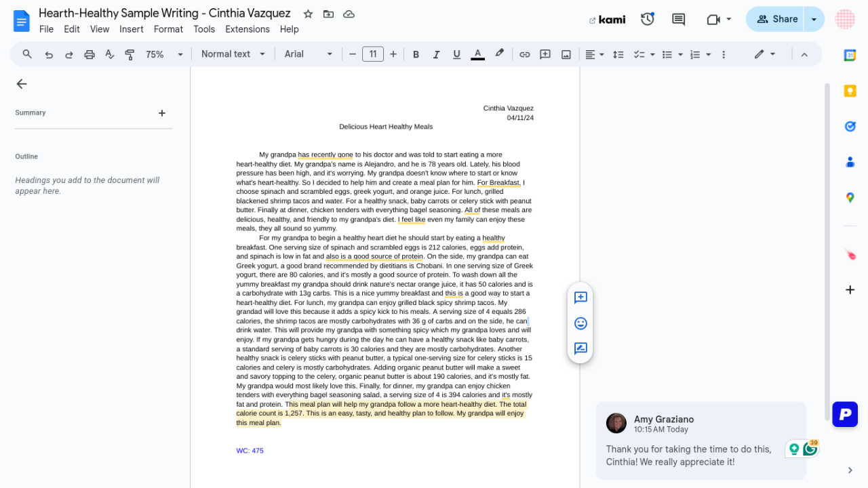
Task: Insert a link
Action: (525, 54)
